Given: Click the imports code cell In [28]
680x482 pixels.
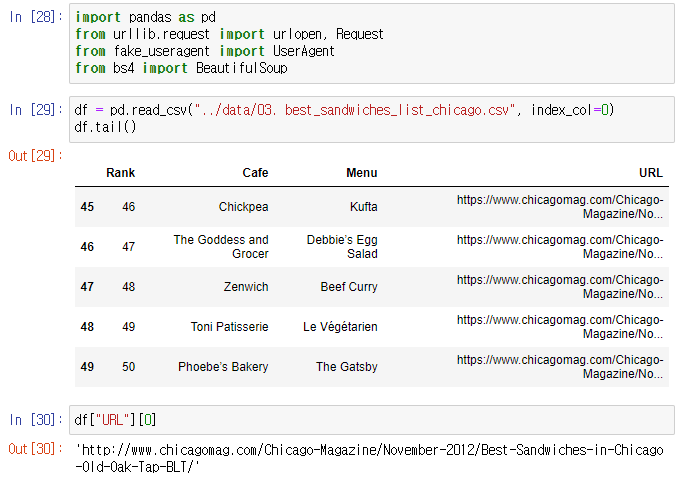Looking at the screenshot, I should [372, 43].
